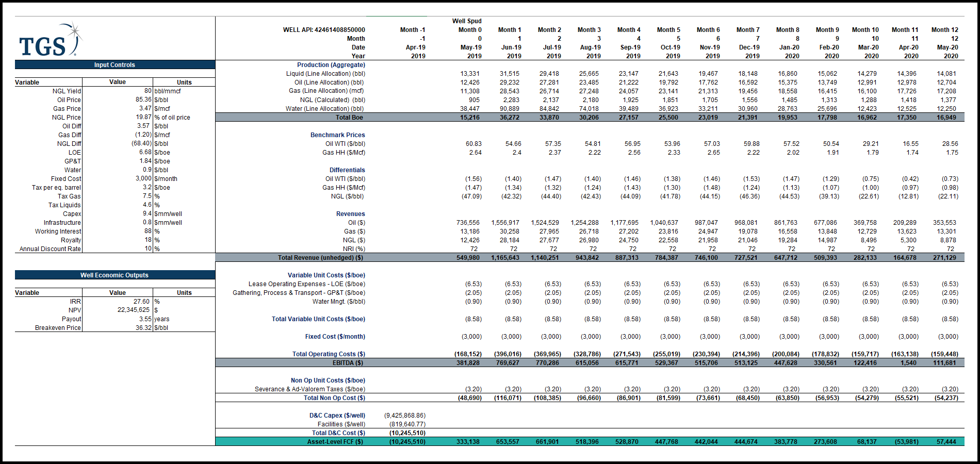Click Water (Line Allocation) value 38,447

tap(470, 109)
